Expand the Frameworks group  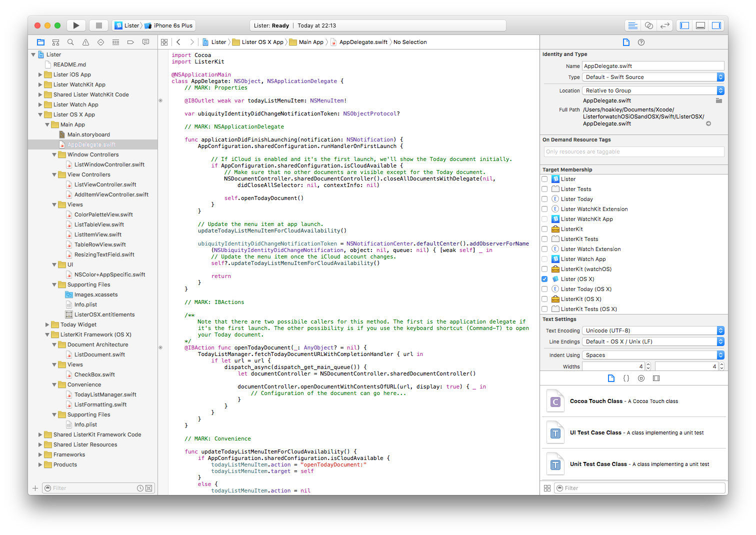pyautogui.click(x=40, y=454)
